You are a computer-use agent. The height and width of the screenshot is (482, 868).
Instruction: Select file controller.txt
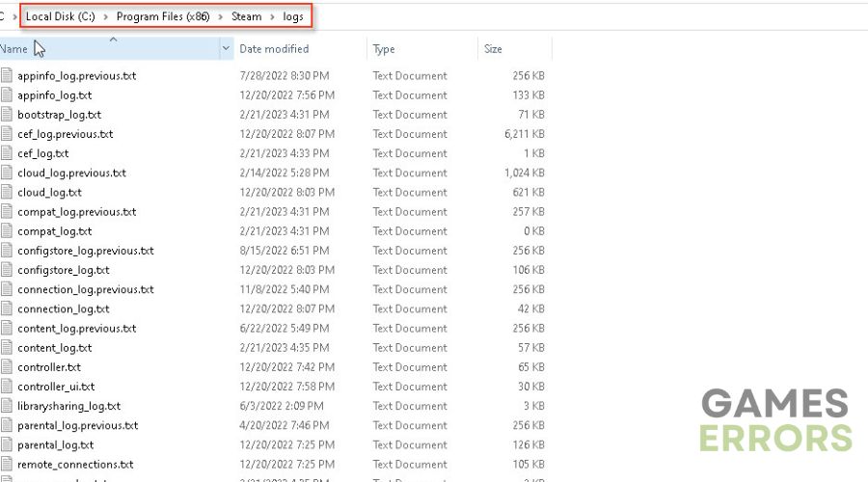click(x=49, y=367)
